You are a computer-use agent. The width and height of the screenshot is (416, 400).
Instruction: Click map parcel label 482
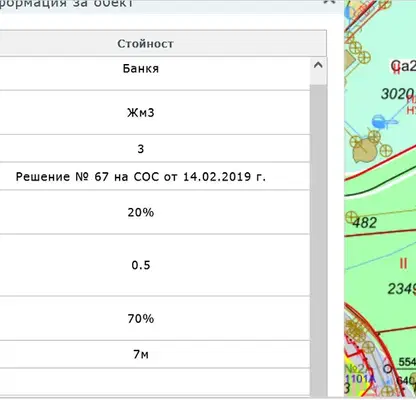(x=365, y=223)
